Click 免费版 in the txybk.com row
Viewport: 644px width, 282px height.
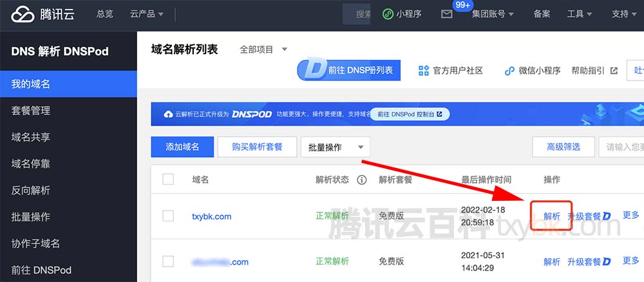click(392, 216)
